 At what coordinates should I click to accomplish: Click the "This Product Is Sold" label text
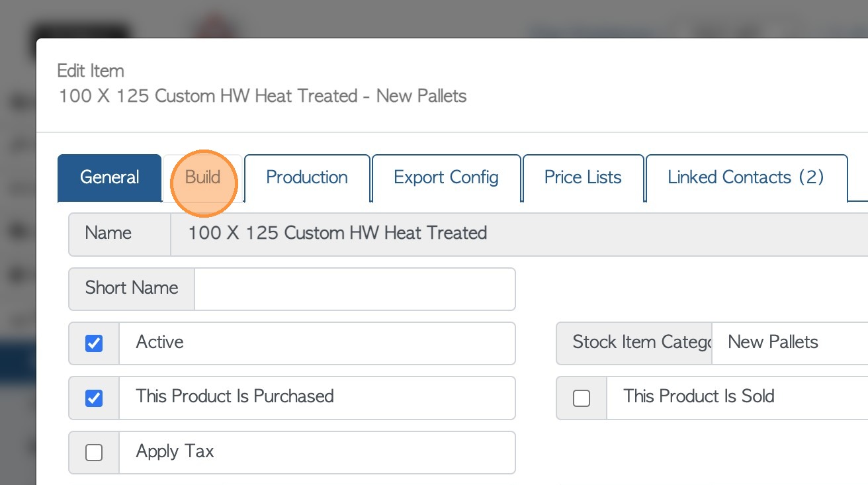[x=699, y=396]
